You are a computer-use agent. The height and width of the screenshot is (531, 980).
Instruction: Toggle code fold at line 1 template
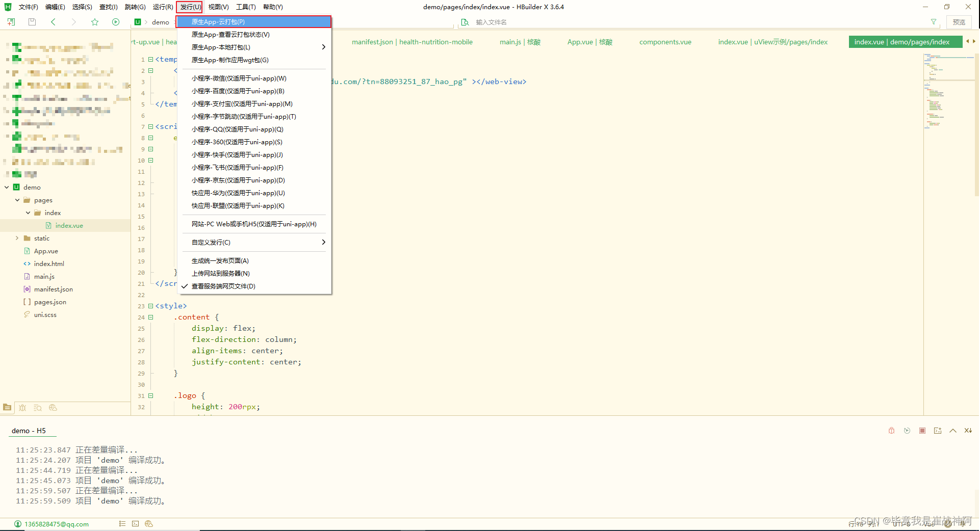click(150, 60)
